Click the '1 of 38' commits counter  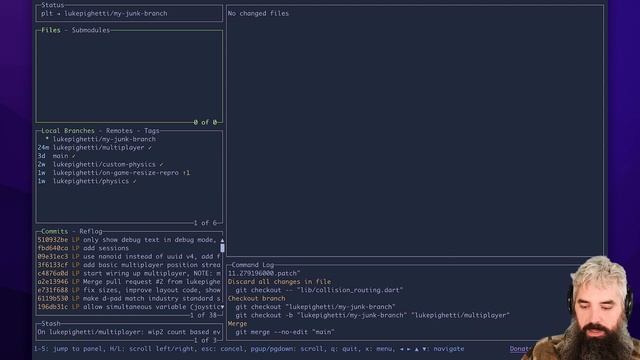(x=203, y=316)
